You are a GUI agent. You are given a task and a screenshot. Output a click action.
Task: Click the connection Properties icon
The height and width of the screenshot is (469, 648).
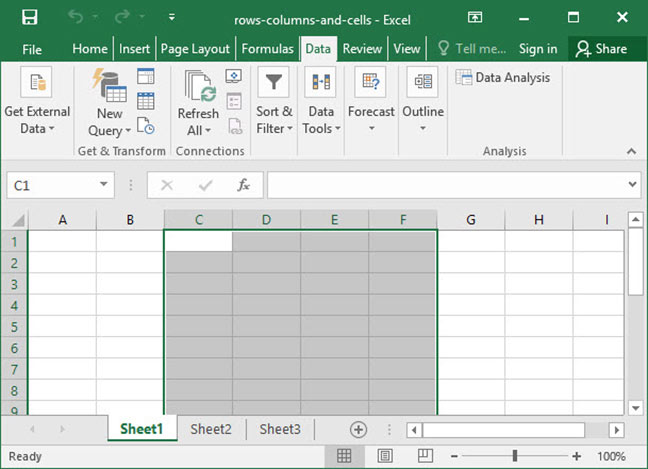point(234,101)
